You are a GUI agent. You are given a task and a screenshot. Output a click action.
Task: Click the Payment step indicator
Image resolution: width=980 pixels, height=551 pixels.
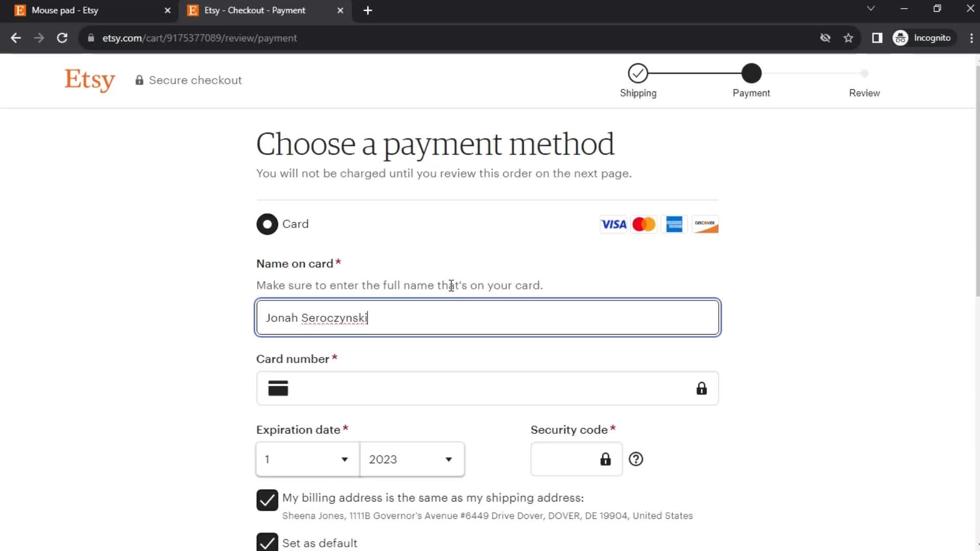point(752,72)
